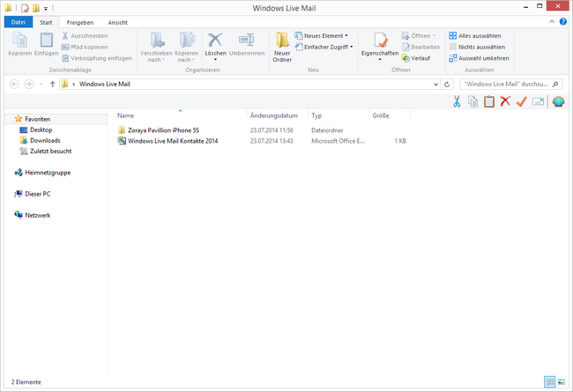The image size is (573, 392).
Task: Click the rename toolbar icon
Action: pos(538,101)
